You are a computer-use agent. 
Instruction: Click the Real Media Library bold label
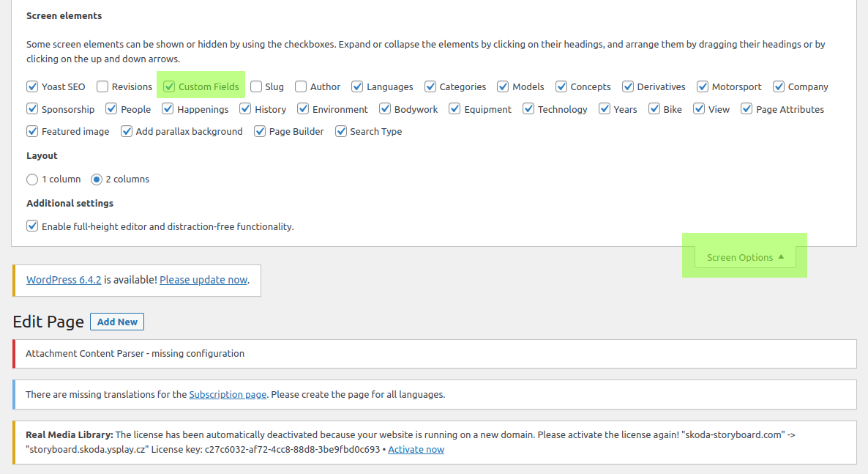pyautogui.click(x=70, y=434)
